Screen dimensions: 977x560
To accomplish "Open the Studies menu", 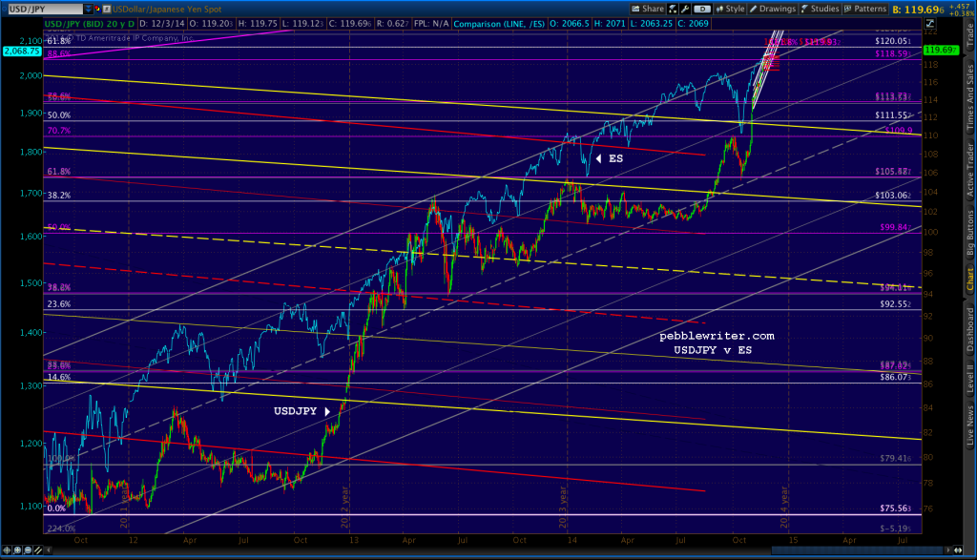I will pyautogui.click(x=821, y=9).
